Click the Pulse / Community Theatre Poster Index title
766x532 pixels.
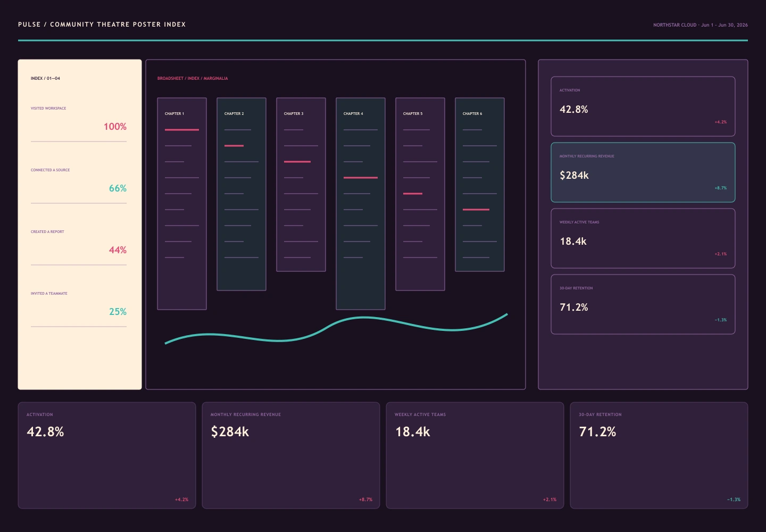pyautogui.click(x=102, y=24)
